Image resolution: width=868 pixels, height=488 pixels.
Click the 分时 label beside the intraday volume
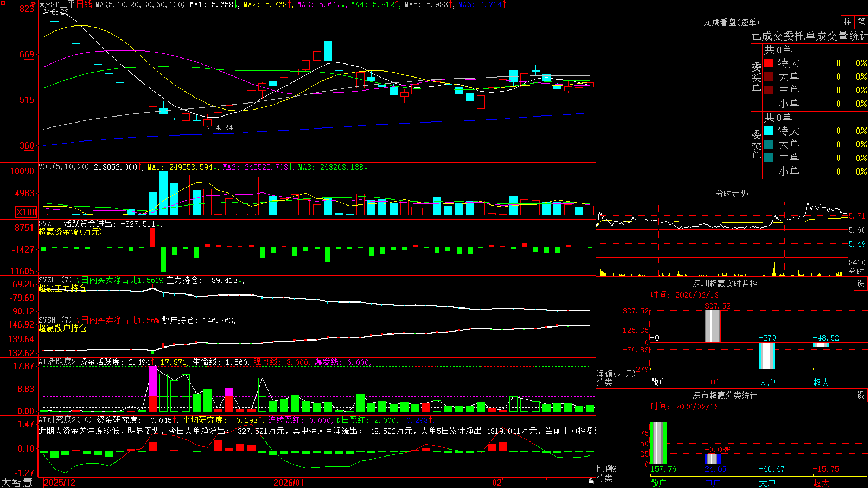(x=857, y=271)
